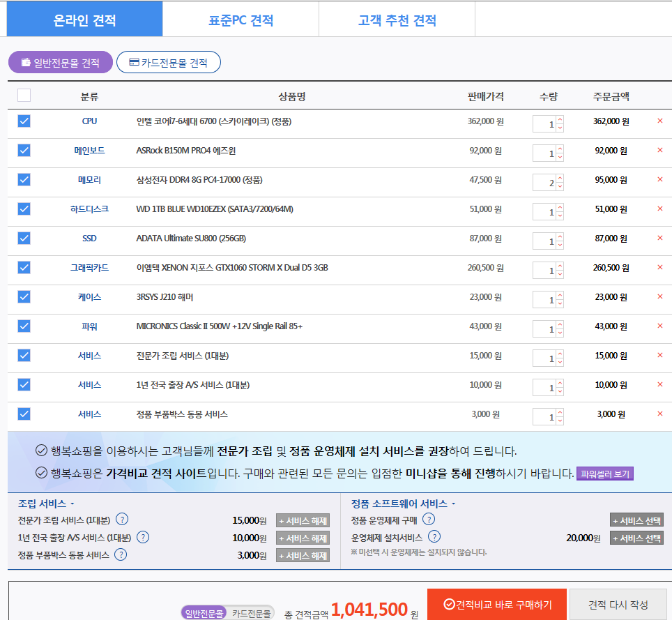
Task: Click help icon beside 정품 운영체제 구매
Action: click(429, 520)
